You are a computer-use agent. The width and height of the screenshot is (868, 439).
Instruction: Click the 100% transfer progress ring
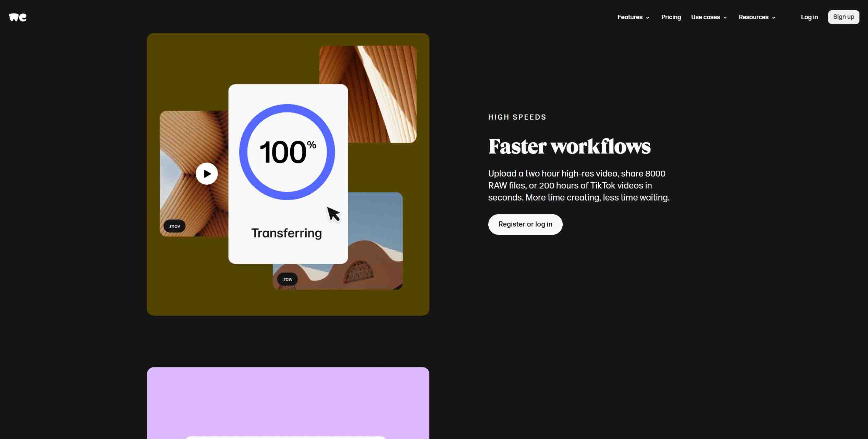[287, 152]
